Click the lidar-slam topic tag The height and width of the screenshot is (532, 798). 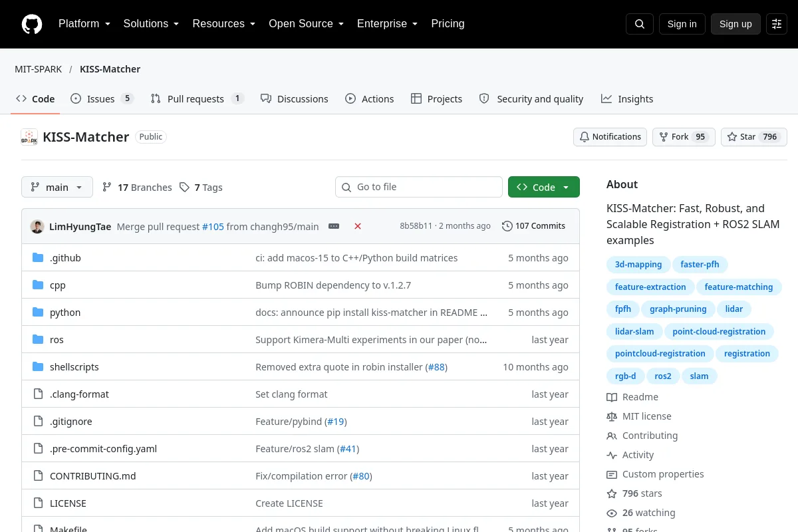634,331
